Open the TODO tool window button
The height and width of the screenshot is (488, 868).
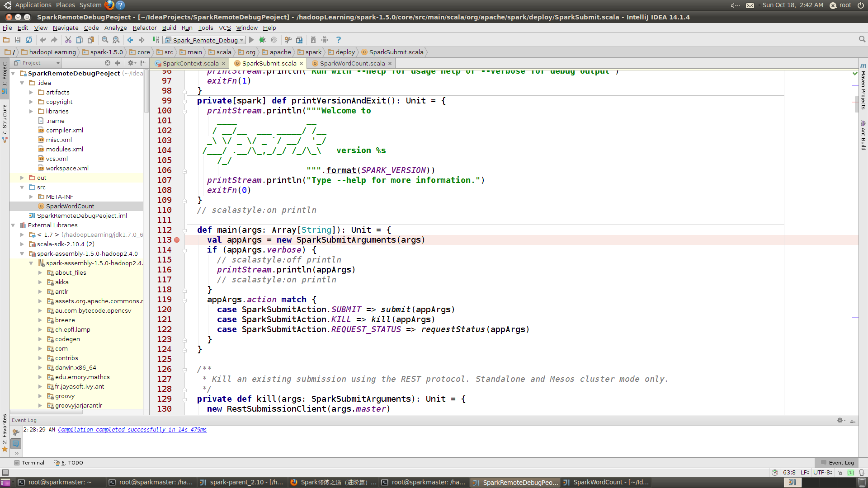click(69, 463)
